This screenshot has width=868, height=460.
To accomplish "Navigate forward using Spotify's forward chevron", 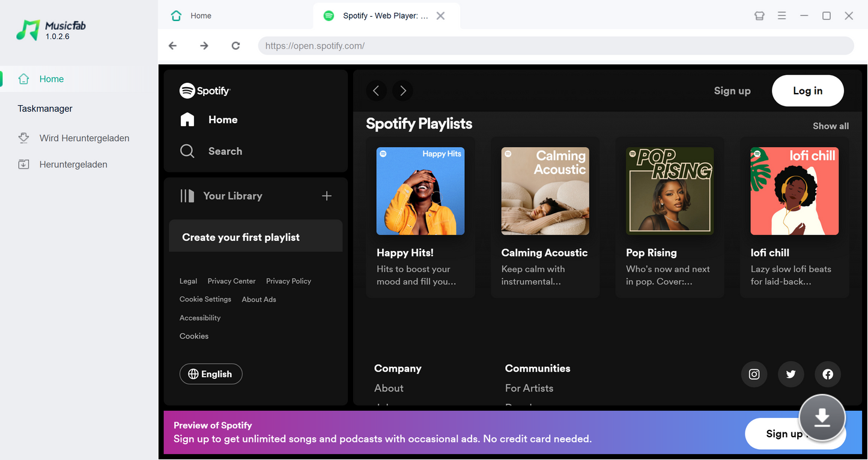I will pyautogui.click(x=402, y=90).
